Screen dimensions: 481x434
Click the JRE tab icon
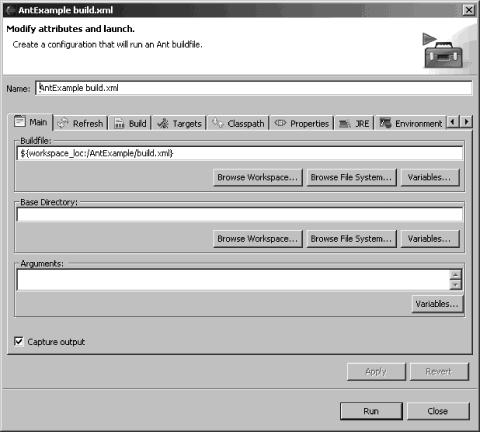point(345,124)
